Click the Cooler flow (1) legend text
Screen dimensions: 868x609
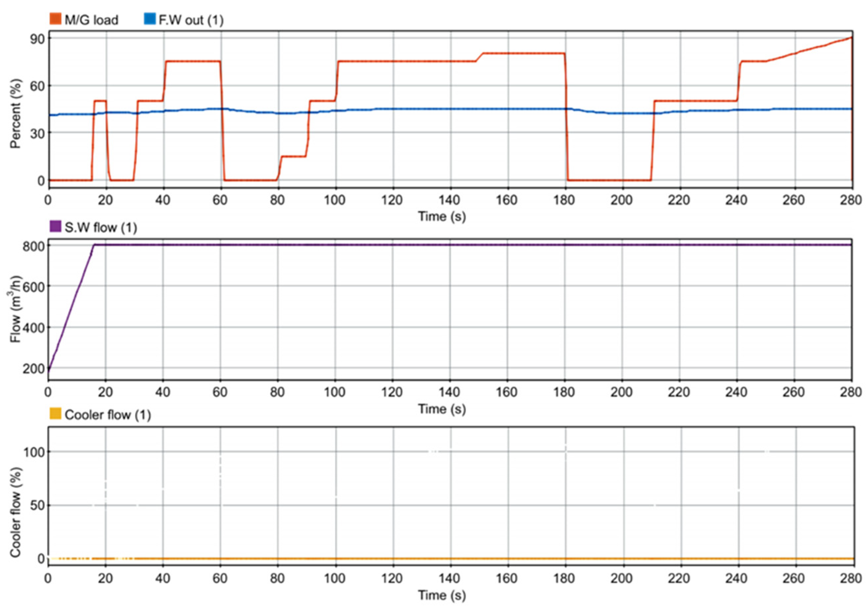108,415
